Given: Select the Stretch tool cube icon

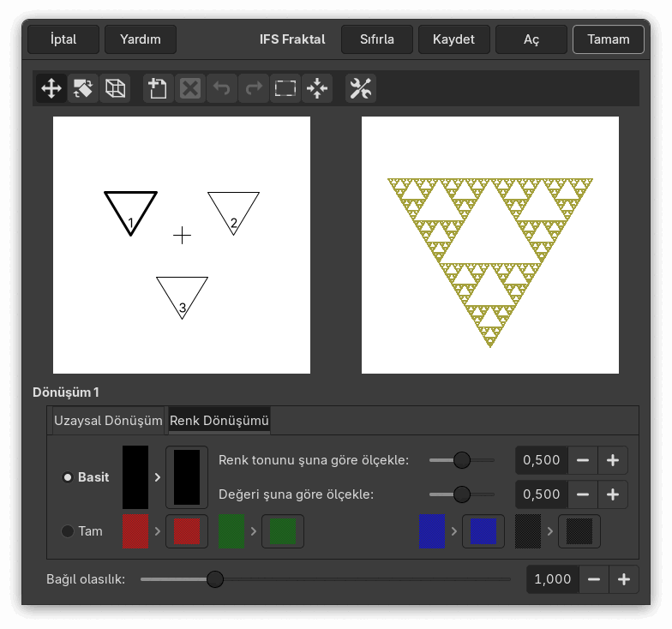Looking at the screenshot, I should pos(115,89).
